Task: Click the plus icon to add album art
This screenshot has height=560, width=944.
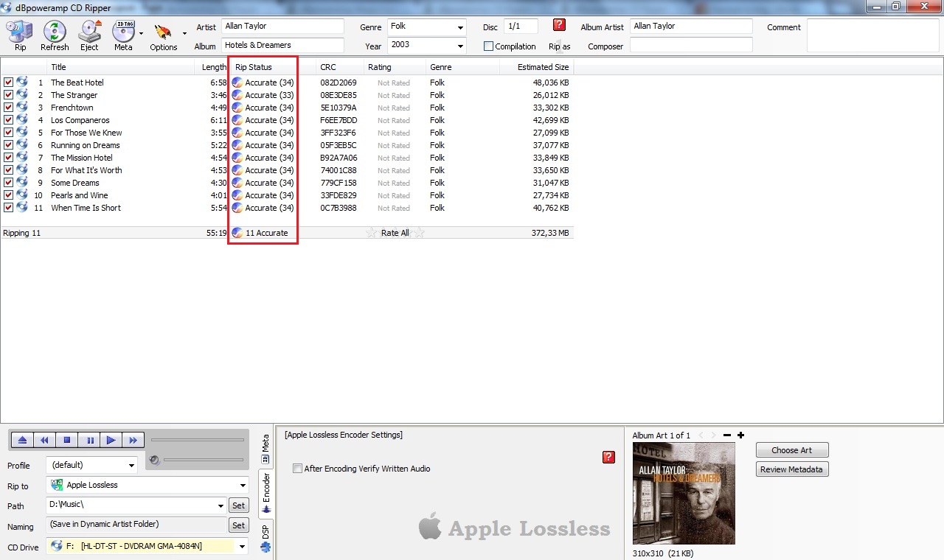Action: [x=740, y=435]
